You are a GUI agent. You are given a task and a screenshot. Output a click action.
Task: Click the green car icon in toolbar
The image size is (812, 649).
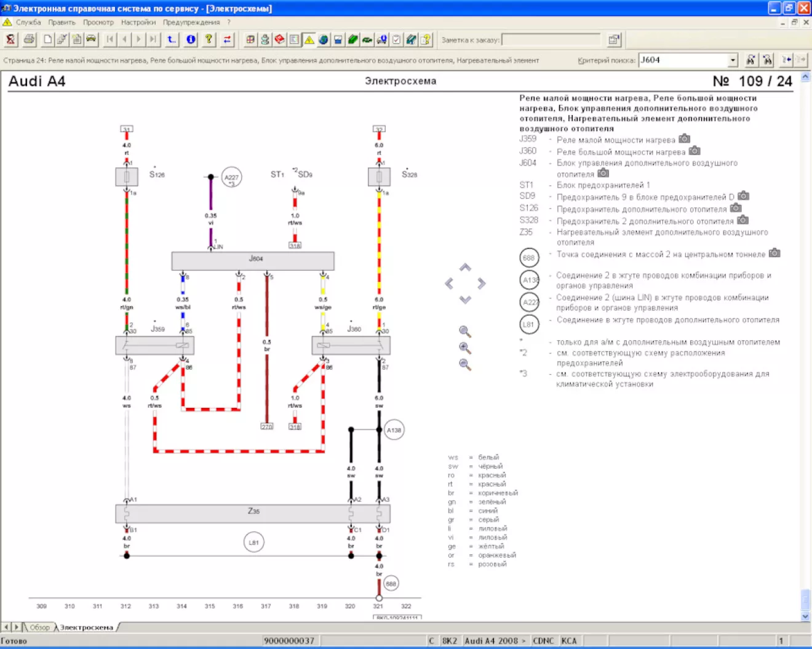(367, 40)
